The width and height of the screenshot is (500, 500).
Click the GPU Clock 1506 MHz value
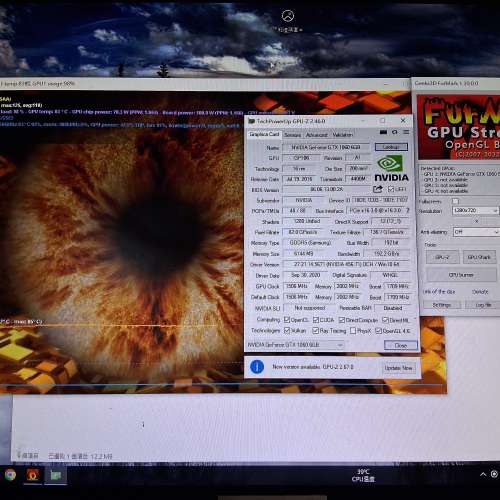coord(297,286)
